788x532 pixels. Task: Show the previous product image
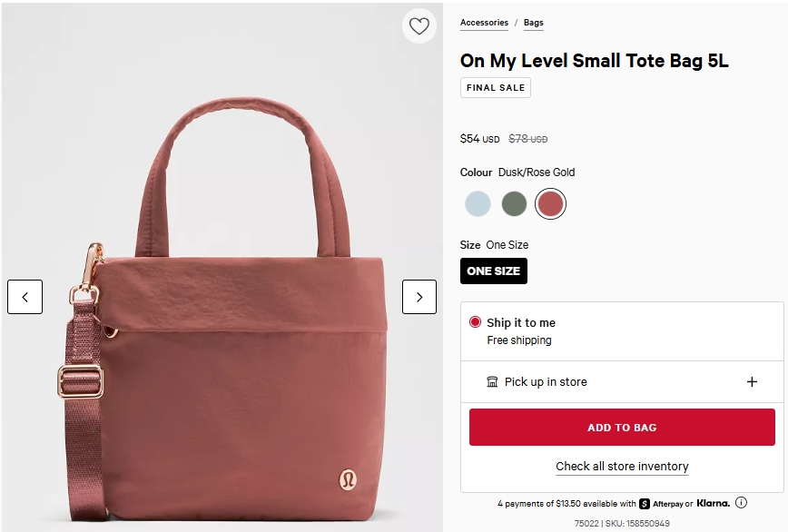tap(25, 297)
